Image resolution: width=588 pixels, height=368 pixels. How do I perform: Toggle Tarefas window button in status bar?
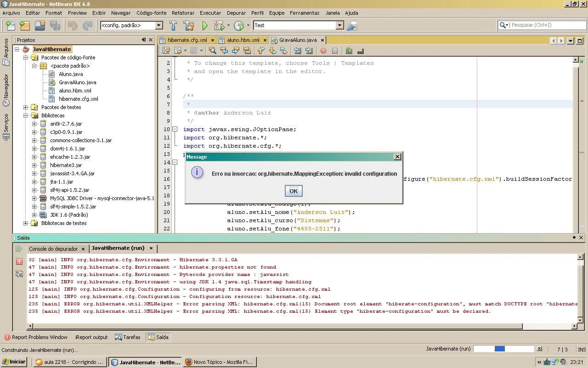pos(128,337)
